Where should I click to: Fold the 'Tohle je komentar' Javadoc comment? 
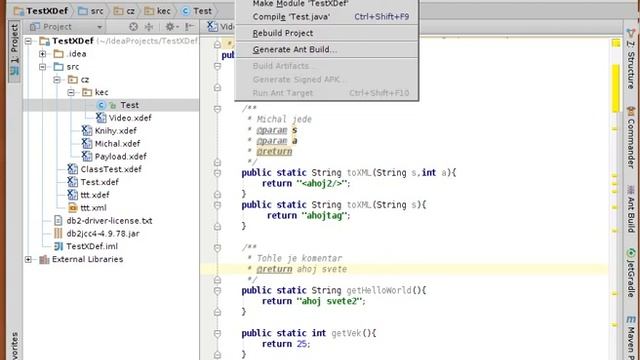(x=217, y=248)
